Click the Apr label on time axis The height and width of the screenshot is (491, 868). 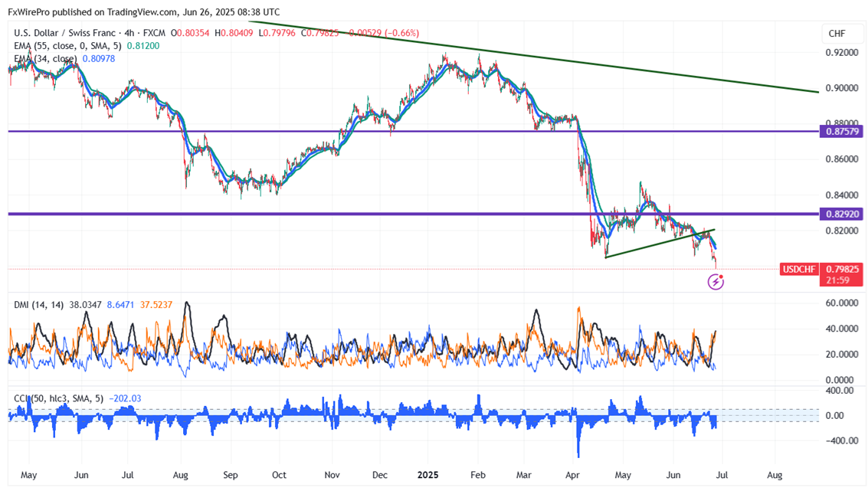coord(572,475)
